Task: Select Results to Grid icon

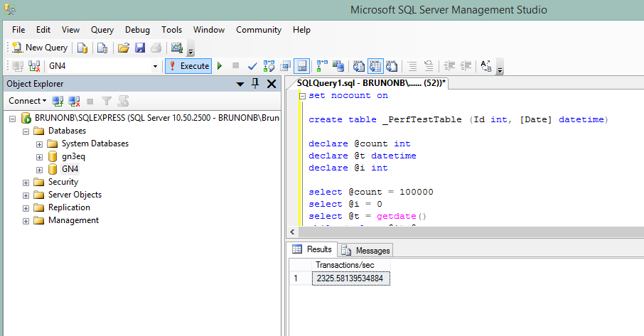Action: click(x=375, y=66)
